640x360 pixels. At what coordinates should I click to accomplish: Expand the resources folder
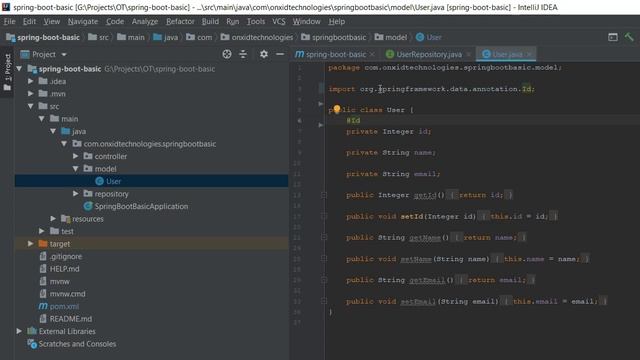53,218
